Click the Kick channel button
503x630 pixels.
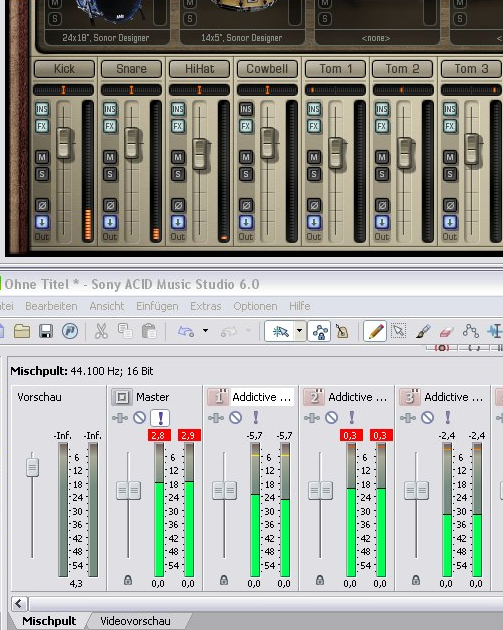tap(64, 69)
